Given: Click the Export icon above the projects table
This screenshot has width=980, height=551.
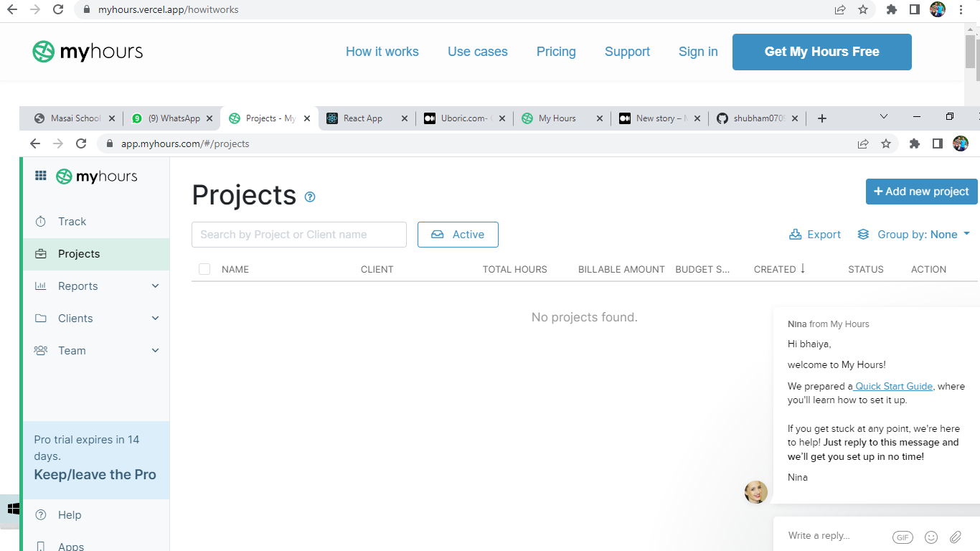Looking at the screenshot, I should 795,234.
